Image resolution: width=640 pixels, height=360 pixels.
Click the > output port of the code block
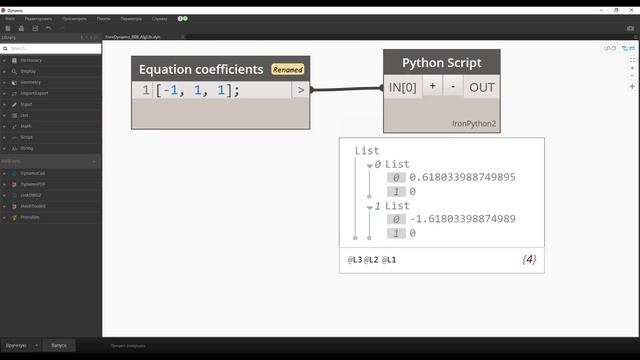[300, 90]
